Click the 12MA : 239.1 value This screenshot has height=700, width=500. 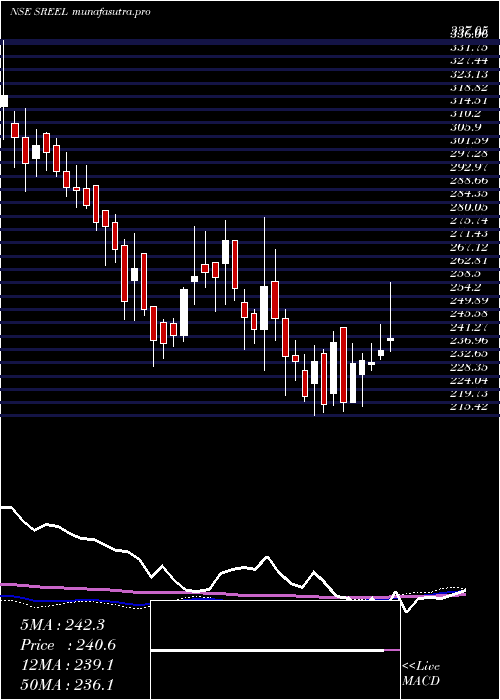67,665
